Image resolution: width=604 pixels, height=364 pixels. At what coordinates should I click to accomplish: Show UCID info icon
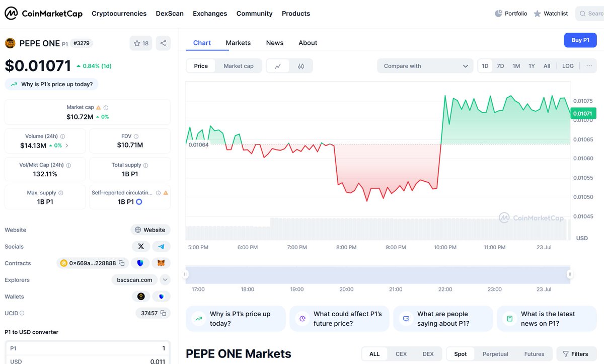point(22,313)
